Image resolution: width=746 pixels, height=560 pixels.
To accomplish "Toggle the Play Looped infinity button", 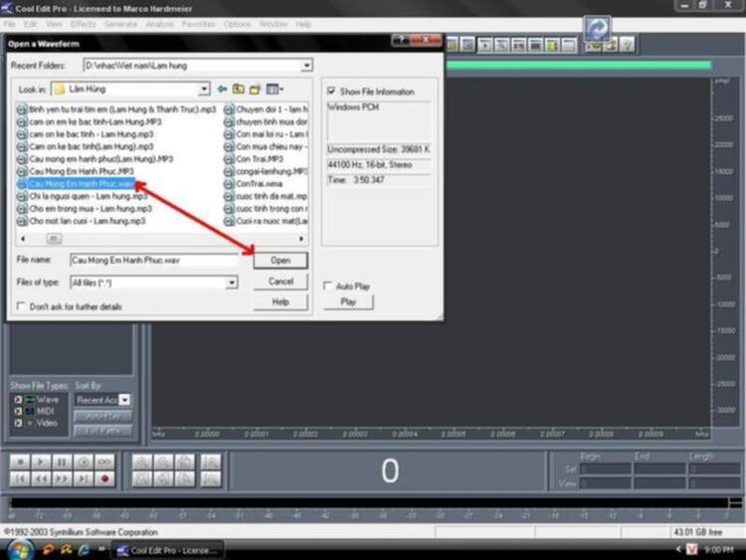I will pyautogui.click(x=104, y=462).
